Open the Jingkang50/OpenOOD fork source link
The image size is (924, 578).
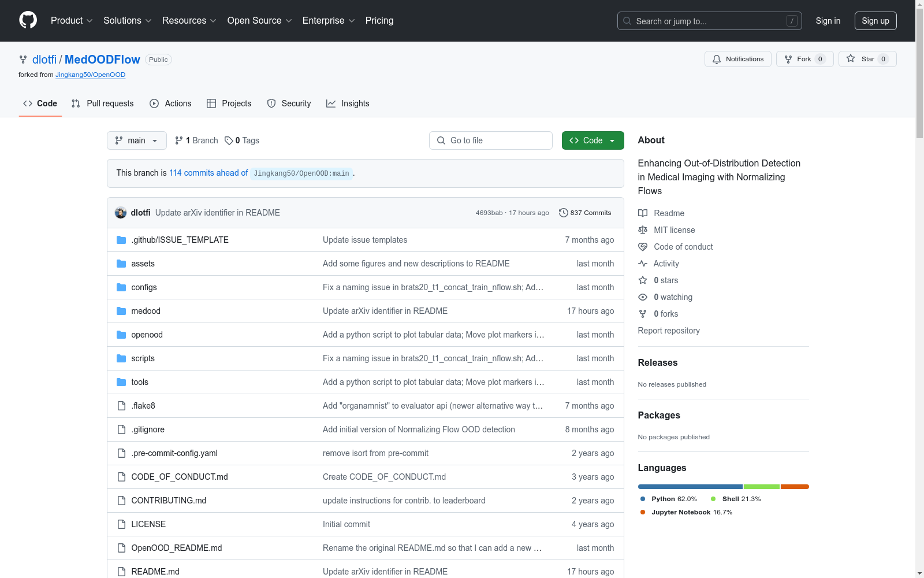(x=90, y=75)
